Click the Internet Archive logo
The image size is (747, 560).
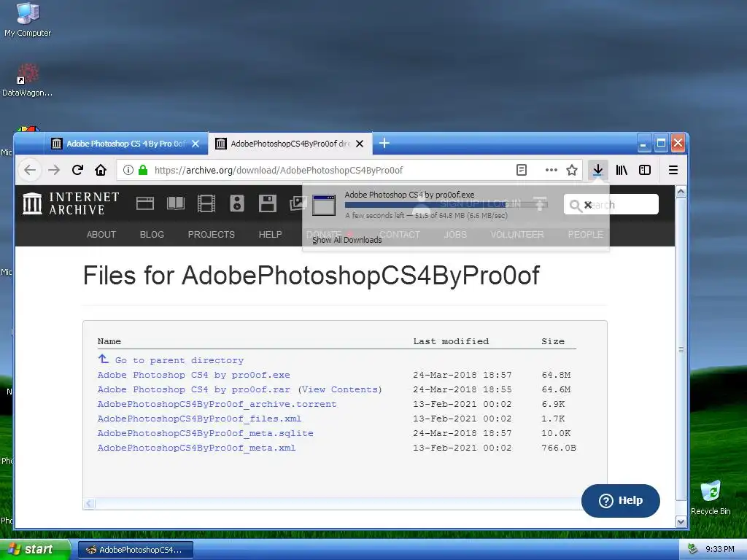tap(71, 204)
